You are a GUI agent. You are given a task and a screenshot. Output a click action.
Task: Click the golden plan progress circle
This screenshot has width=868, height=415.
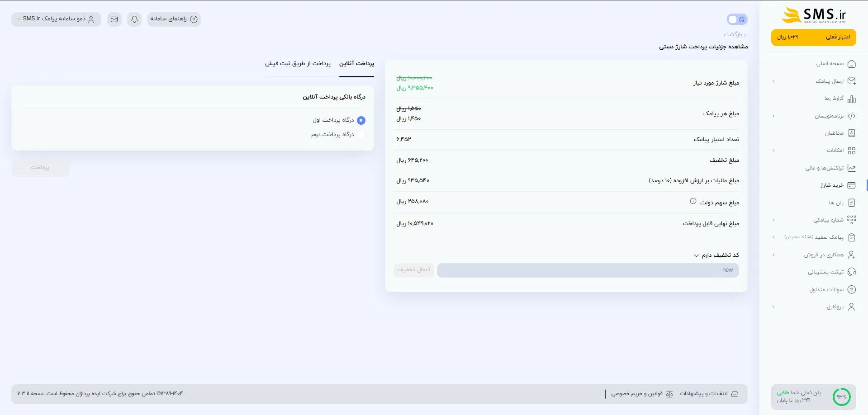click(842, 396)
